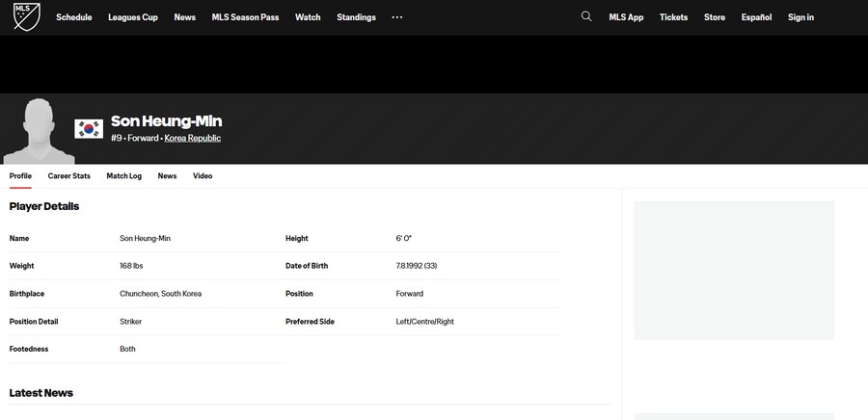Click the Son Heung-Min header name
Screen dimensions: 868x420
pos(167,121)
